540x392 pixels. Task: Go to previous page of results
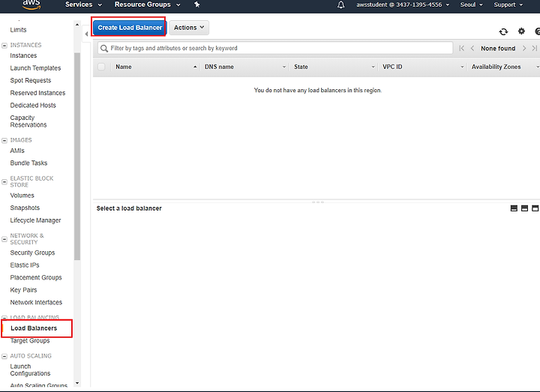[472, 48]
